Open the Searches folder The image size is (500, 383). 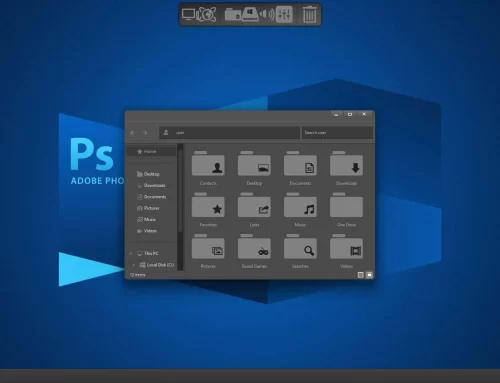coord(300,251)
